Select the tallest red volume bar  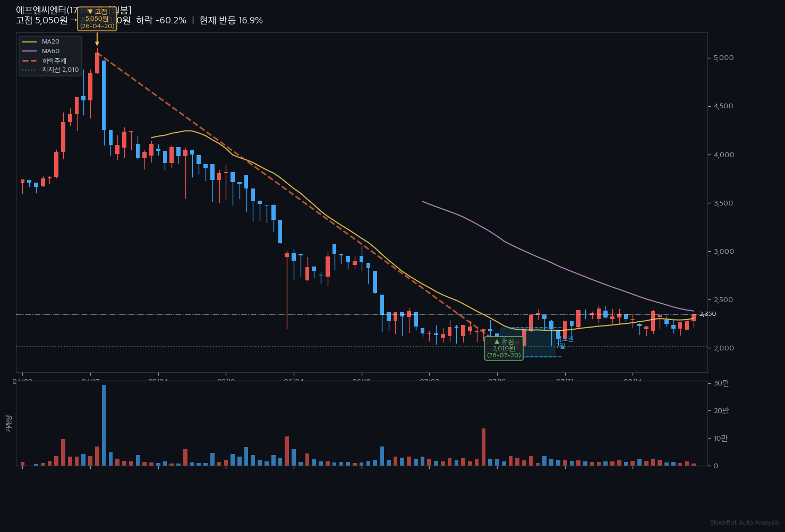[x=484, y=447]
